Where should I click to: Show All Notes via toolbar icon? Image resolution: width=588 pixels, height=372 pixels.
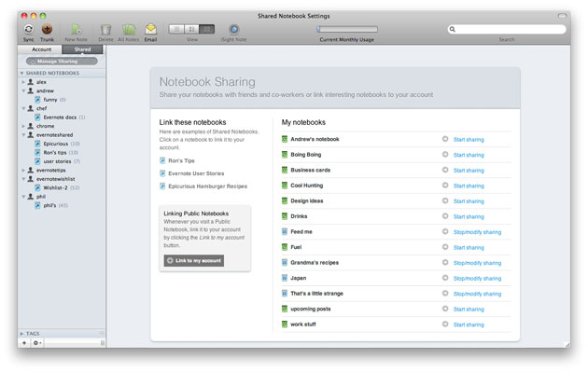tap(128, 29)
